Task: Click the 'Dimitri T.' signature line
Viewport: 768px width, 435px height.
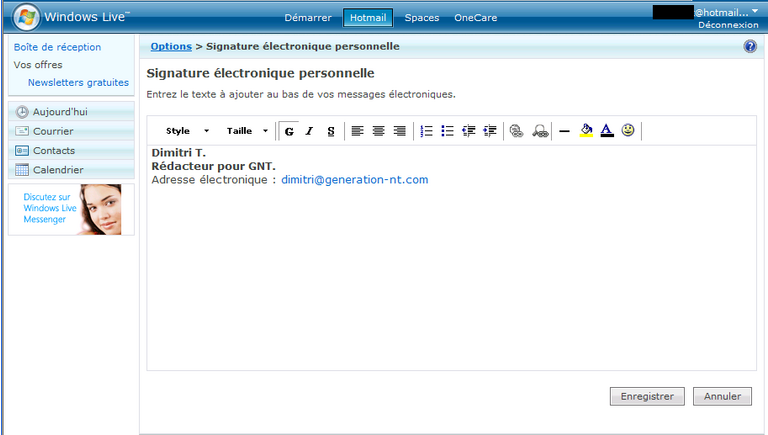Action: (179, 153)
